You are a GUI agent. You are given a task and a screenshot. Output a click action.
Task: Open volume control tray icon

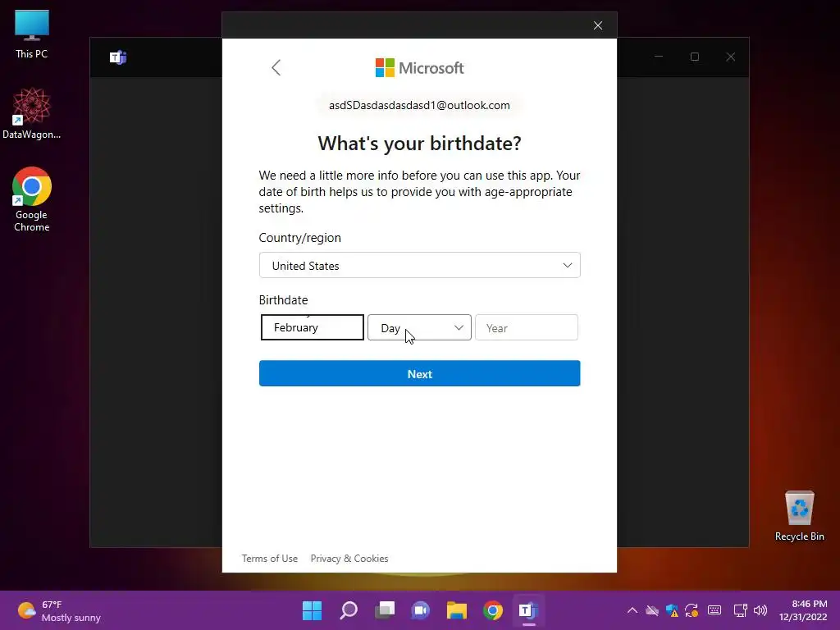click(x=760, y=610)
